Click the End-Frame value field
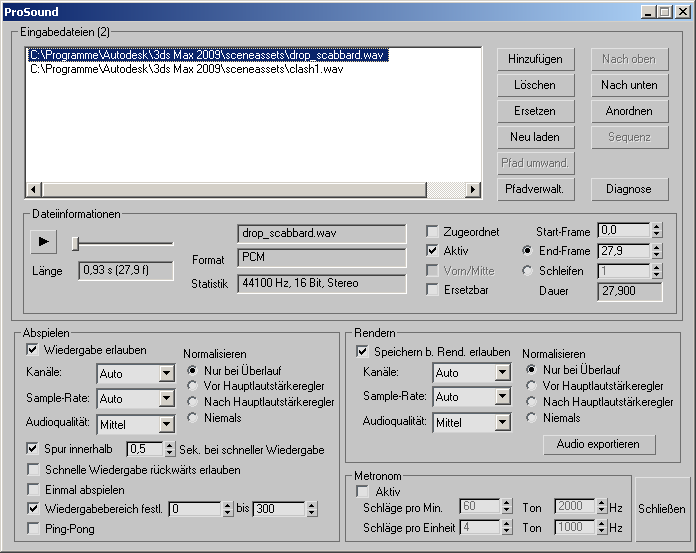The height and width of the screenshot is (553, 696). [x=624, y=251]
